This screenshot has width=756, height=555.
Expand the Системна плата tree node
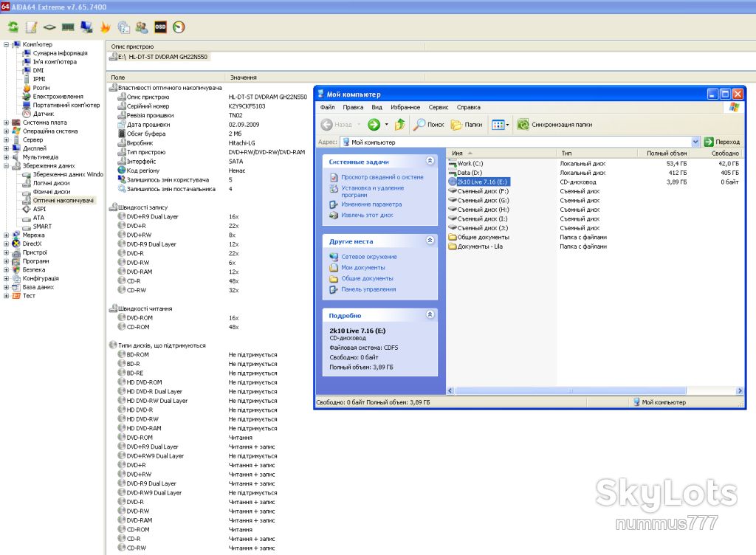tap(6, 123)
